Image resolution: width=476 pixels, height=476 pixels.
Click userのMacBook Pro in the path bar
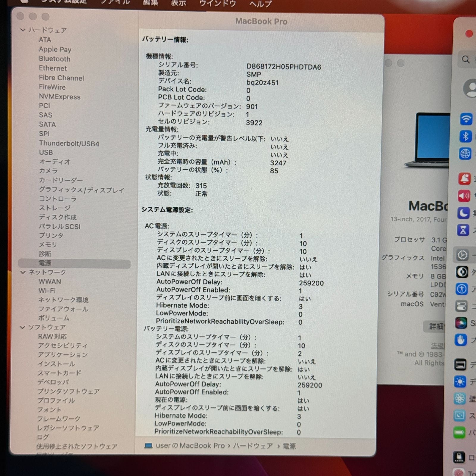190,445
